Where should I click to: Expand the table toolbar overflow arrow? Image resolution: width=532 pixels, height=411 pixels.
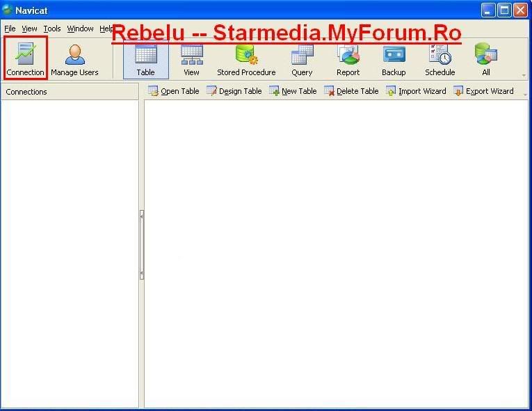tap(525, 95)
